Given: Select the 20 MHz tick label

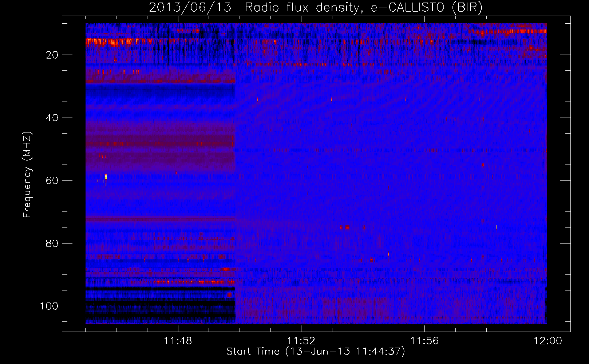Looking at the screenshot, I should point(52,55).
